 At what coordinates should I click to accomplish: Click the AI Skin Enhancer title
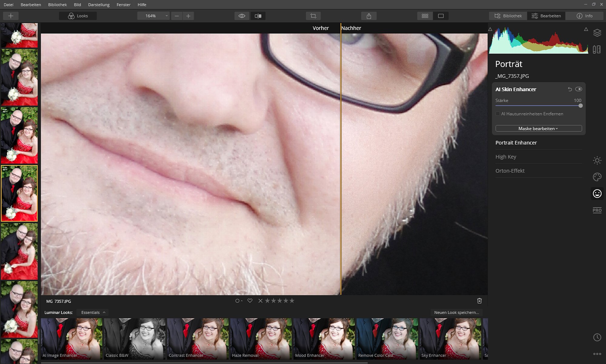516,89
